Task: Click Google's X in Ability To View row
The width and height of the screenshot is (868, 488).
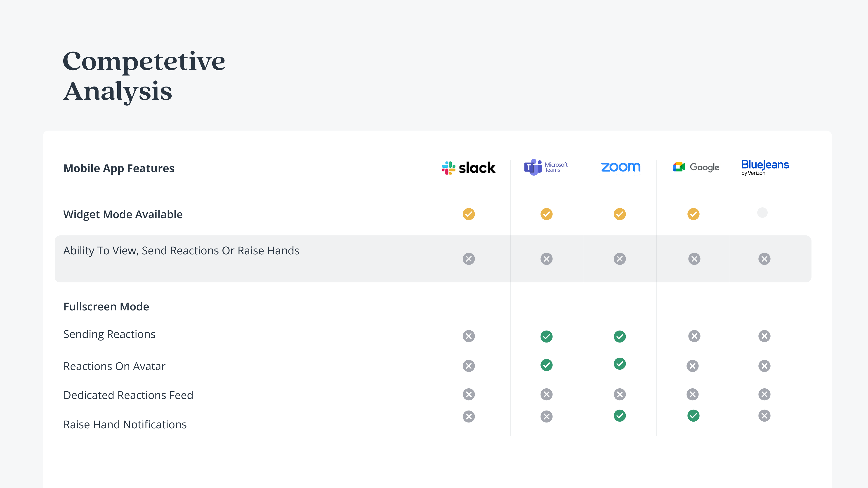Action: [x=694, y=259]
